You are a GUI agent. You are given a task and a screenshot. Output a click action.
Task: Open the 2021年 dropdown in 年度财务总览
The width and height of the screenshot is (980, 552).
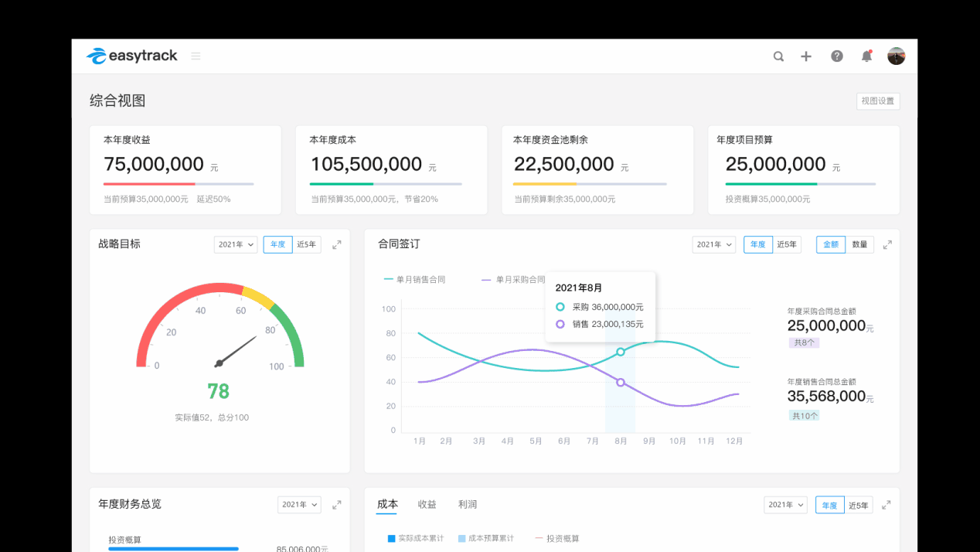299,505
